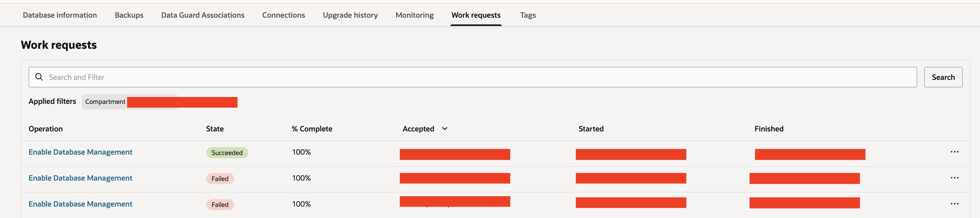Open the Monitoring tab

(x=415, y=15)
